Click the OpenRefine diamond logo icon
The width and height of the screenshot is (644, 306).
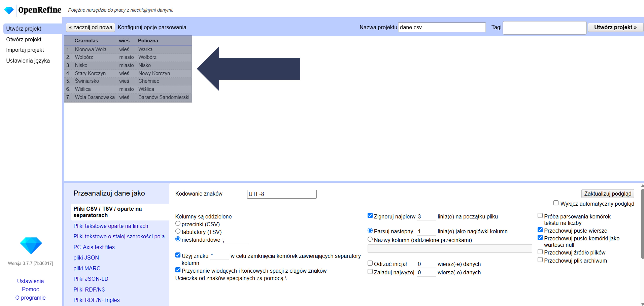(x=9, y=10)
